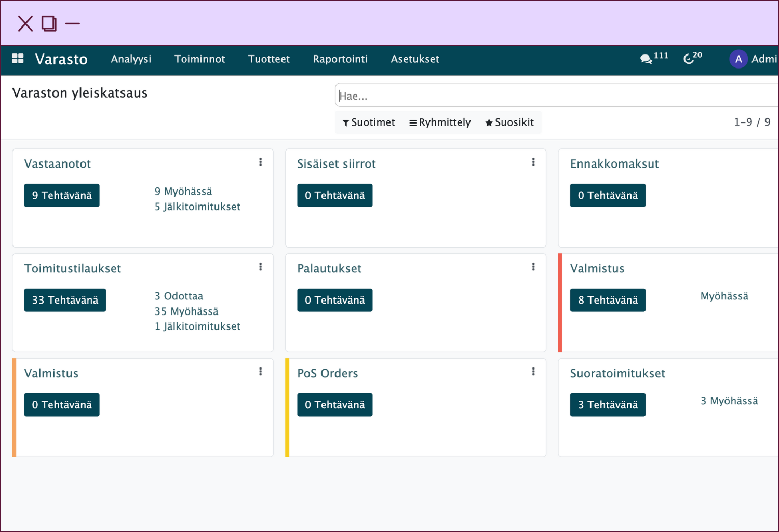Screen dimensions: 779x532
Task: Click the Hae search field
Action: point(556,96)
